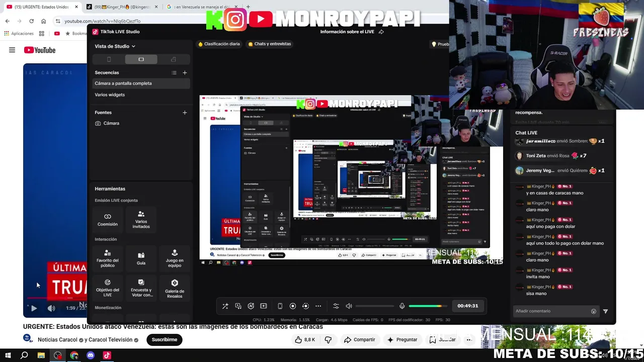Open the audio mixer settings icon

(336, 306)
